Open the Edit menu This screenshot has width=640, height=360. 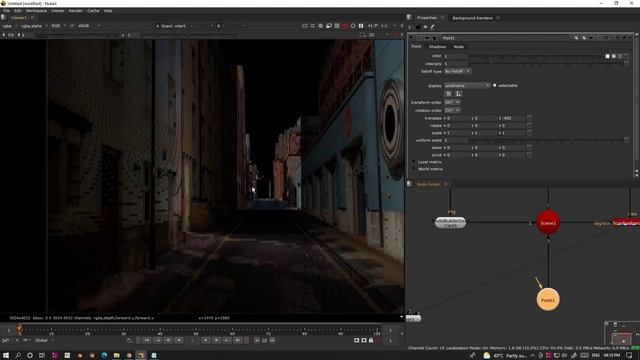click(18, 11)
